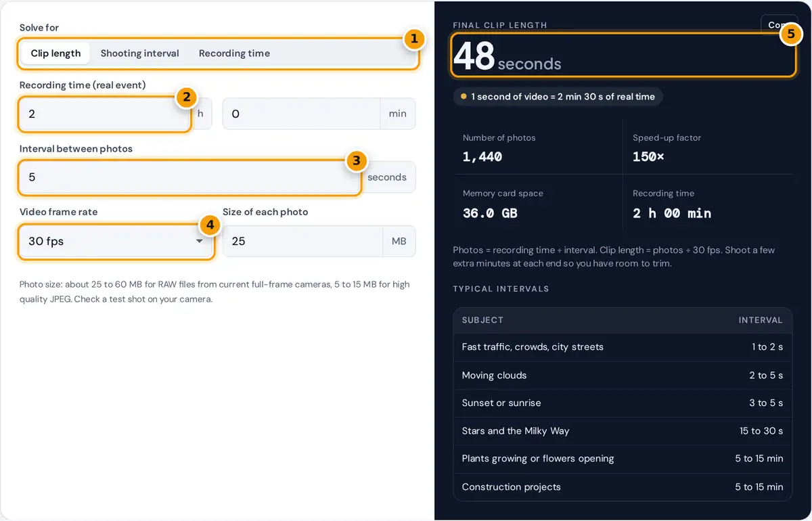Click the Number of photos value 1,440
Viewport: 812px width, 521px height.
[482, 157]
